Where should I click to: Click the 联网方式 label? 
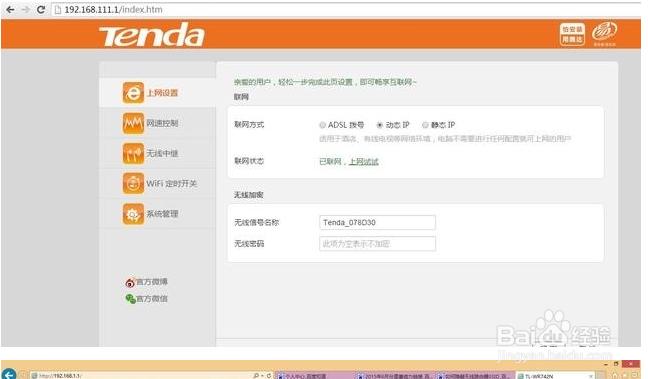249,124
